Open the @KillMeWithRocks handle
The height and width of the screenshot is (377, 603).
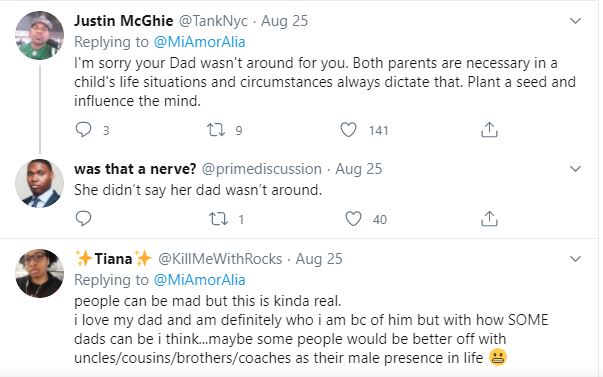[x=220, y=259]
